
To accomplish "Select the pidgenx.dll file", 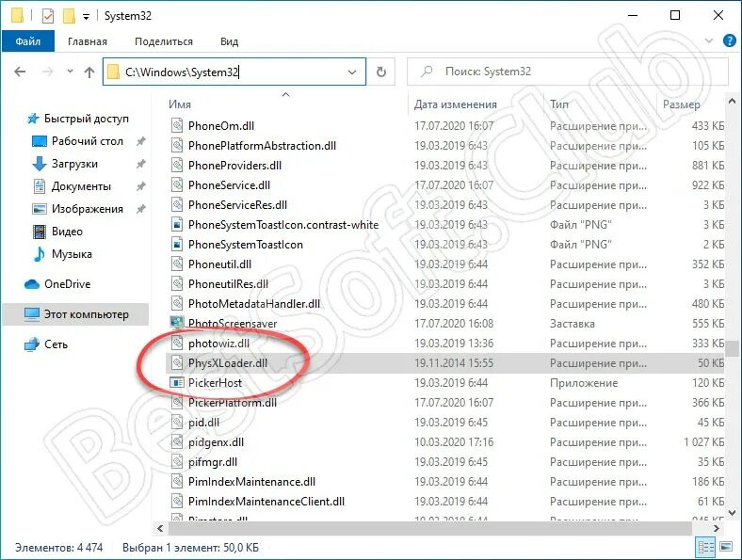I will click(x=217, y=442).
